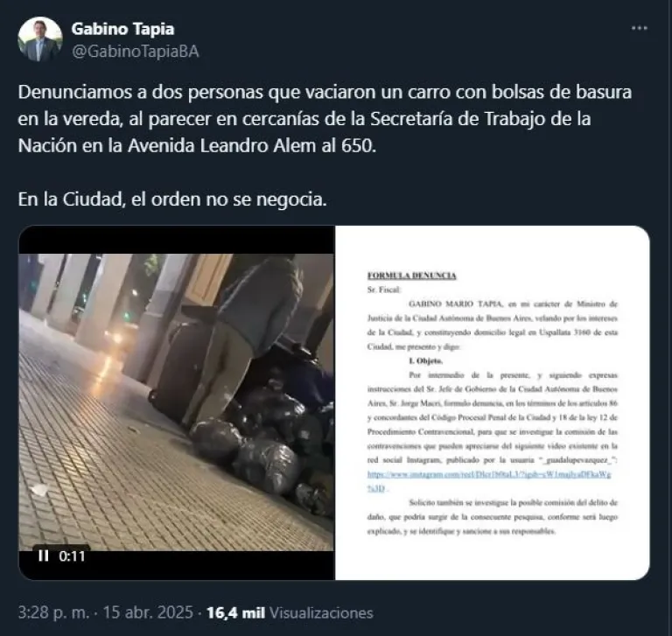Open the three-dot more options menu
Viewport: 672px width, 636px height.
click(x=639, y=28)
